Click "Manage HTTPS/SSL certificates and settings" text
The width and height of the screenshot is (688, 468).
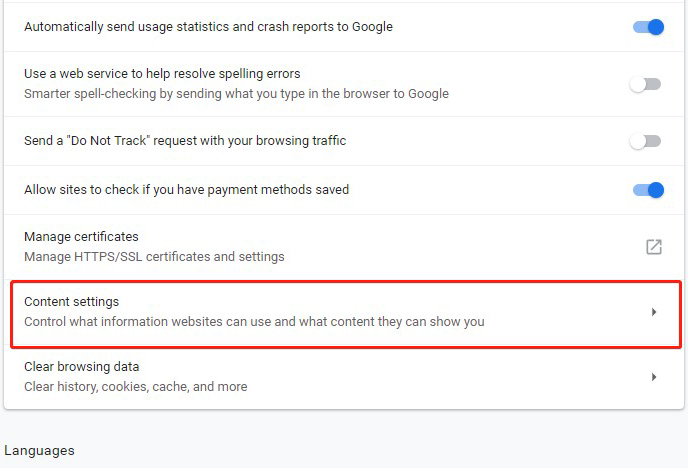(154, 257)
